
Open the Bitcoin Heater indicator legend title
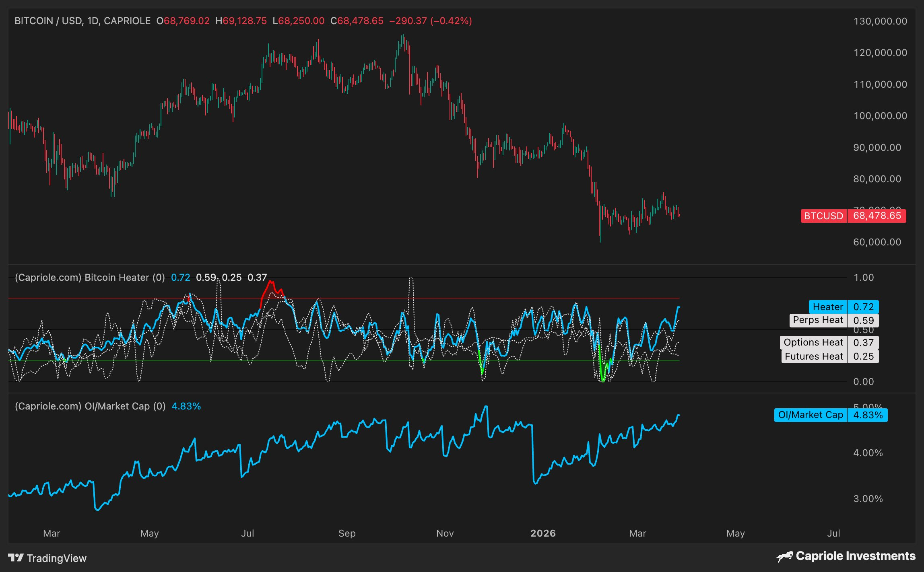tap(90, 278)
